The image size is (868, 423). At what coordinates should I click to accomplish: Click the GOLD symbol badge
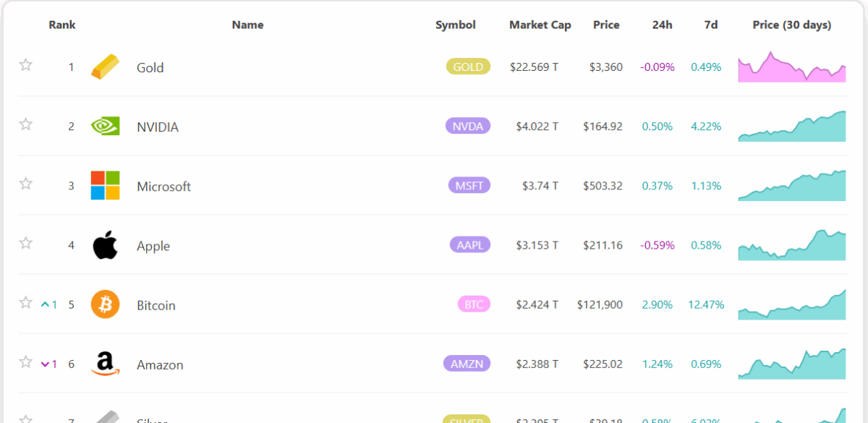pos(467,66)
